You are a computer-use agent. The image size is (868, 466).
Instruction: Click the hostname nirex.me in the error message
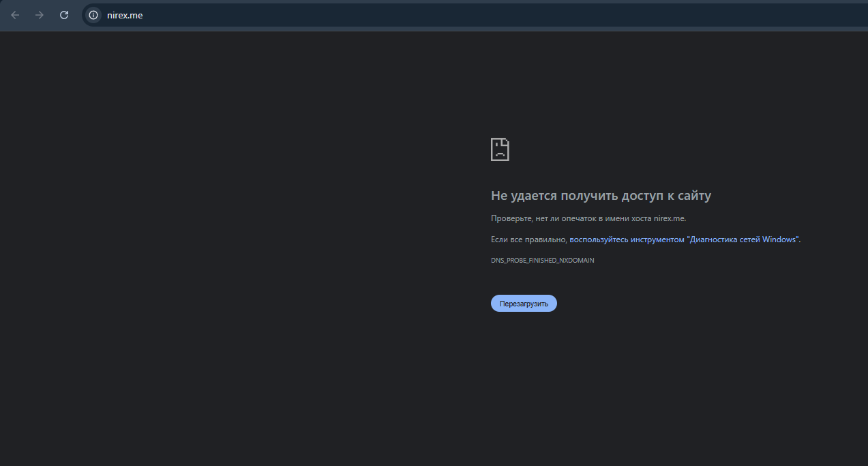[x=668, y=218]
